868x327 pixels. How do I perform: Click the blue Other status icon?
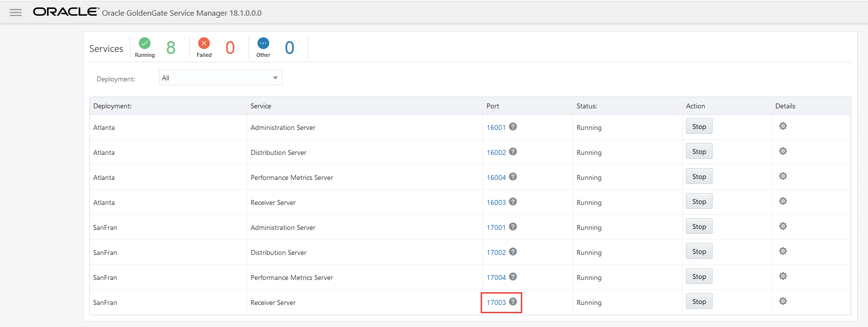pos(263,43)
